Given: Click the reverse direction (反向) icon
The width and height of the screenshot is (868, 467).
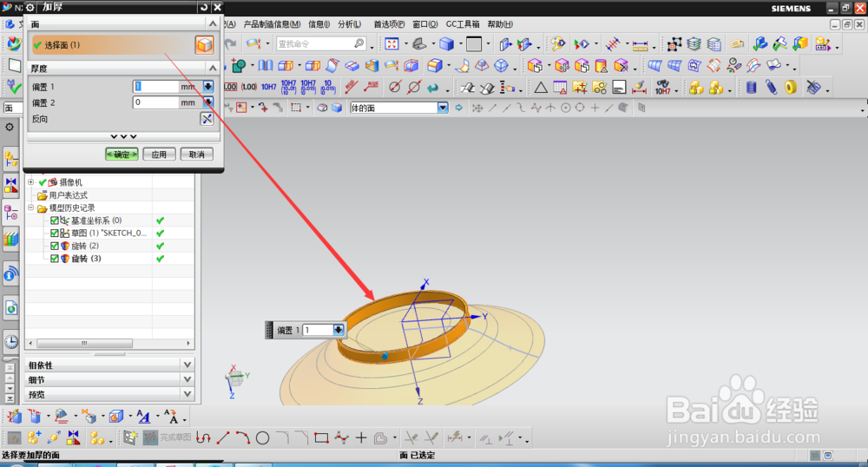Looking at the screenshot, I should 207,118.
